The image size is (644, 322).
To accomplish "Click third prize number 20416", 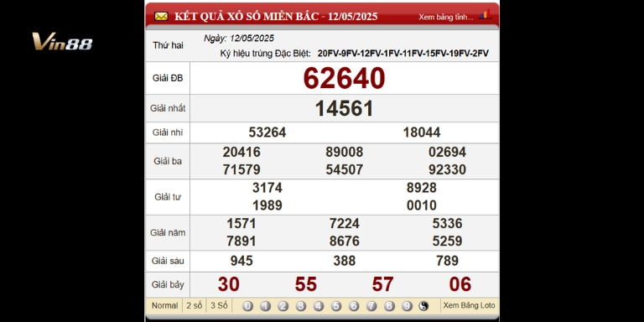I will [x=241, y=152].
